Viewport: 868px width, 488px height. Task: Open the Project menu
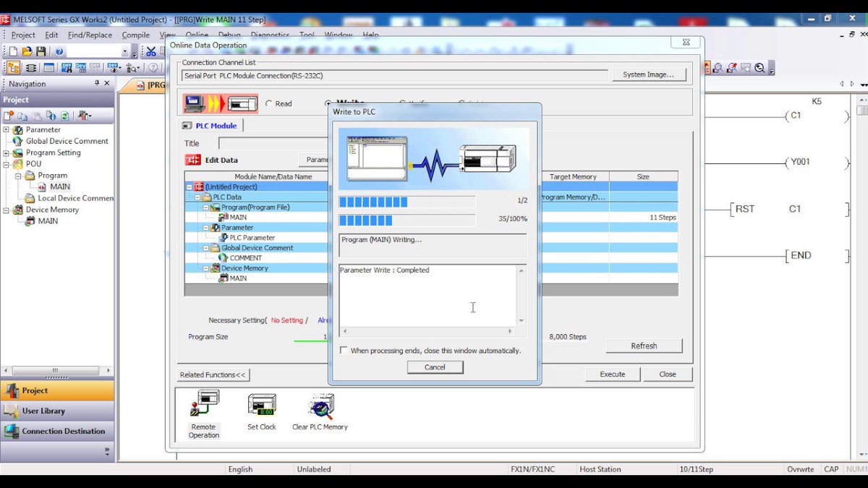click(x=23, y=35)
